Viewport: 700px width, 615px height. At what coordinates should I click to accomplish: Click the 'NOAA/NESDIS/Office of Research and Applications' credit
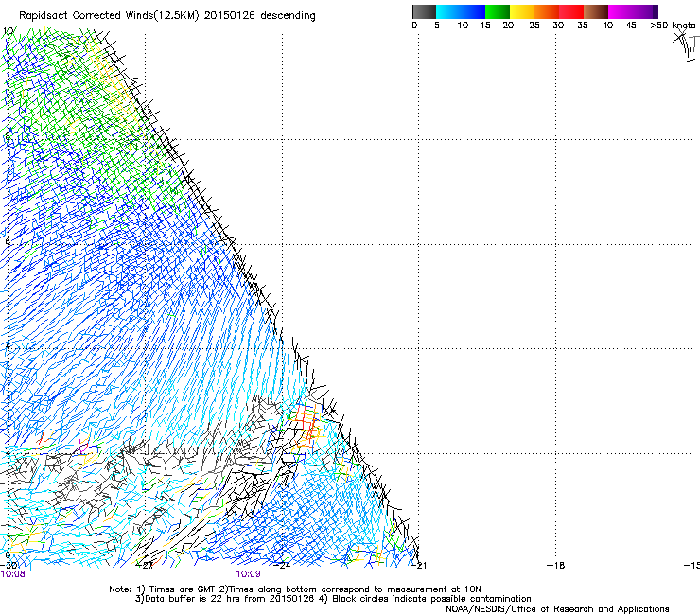(x=557, y=609)
